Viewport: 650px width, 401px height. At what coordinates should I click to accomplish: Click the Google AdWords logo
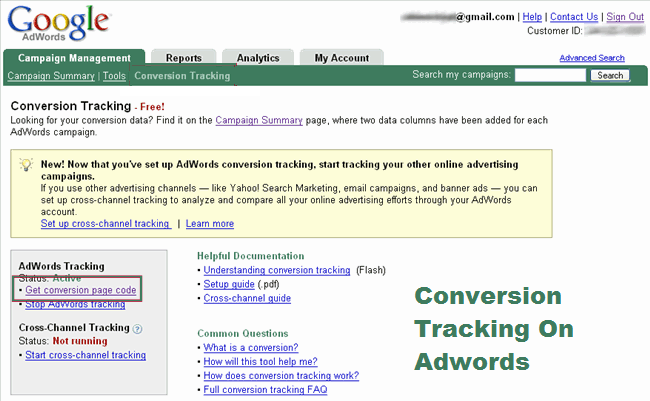pyautogui.click(x=58, y=23)
